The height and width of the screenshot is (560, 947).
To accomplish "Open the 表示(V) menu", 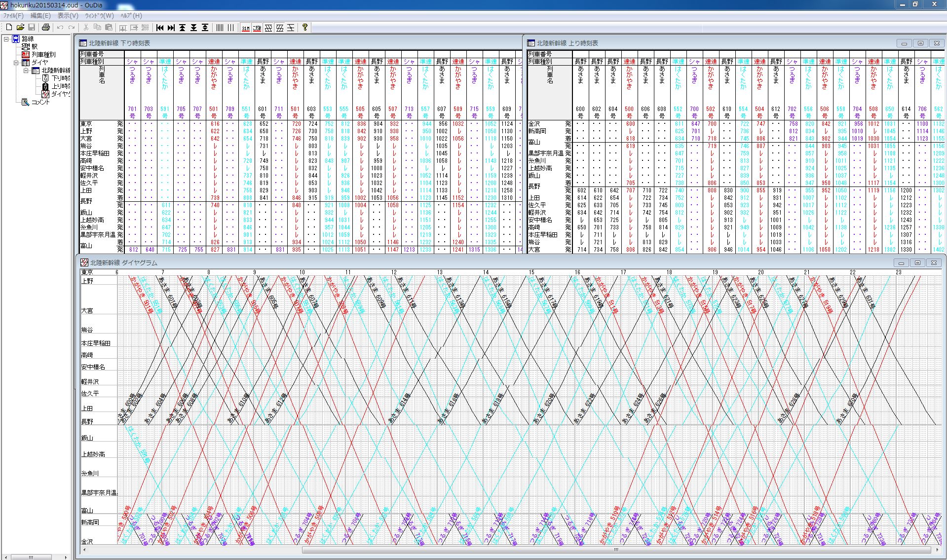I will (x=68, y=16).
